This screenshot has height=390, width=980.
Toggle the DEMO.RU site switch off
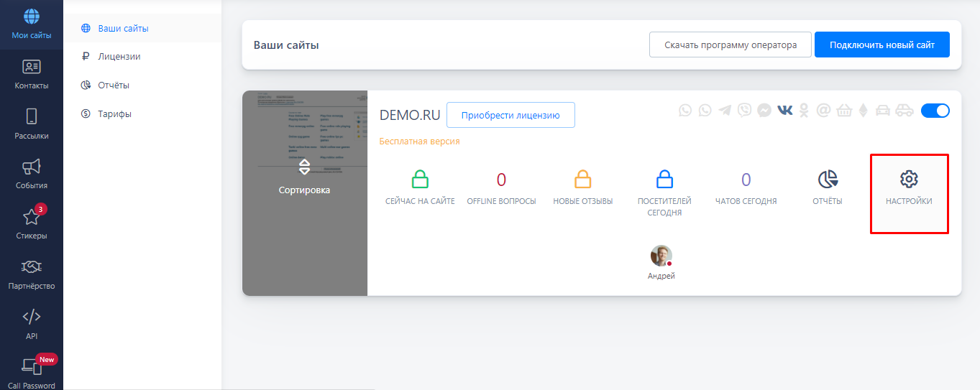coord(935,110)
